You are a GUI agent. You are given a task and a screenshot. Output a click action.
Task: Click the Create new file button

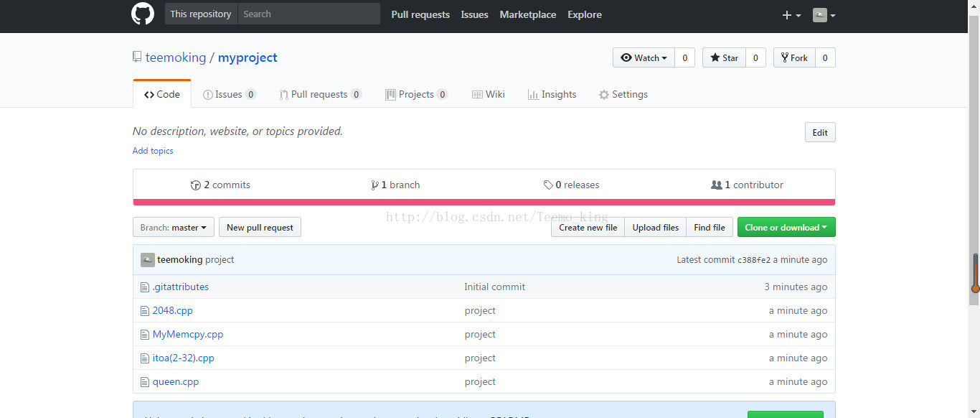pos(588,228)
